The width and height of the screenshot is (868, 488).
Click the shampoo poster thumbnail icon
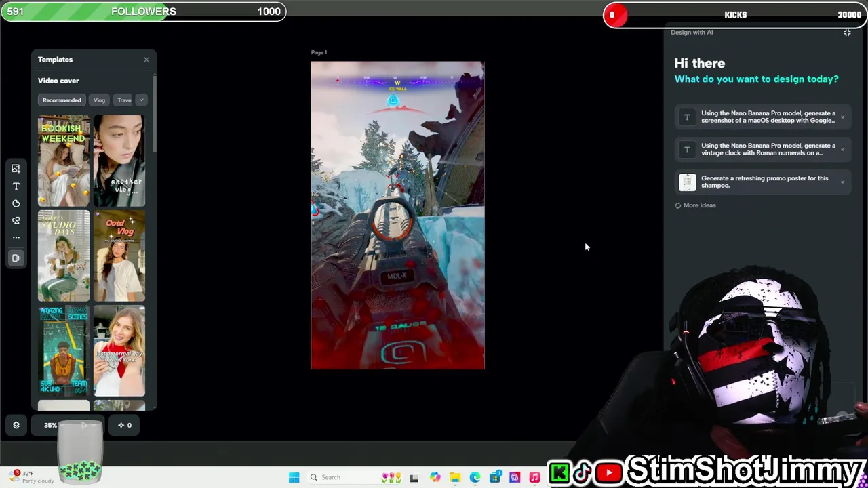pyautogui.click(x=688, y=182)
